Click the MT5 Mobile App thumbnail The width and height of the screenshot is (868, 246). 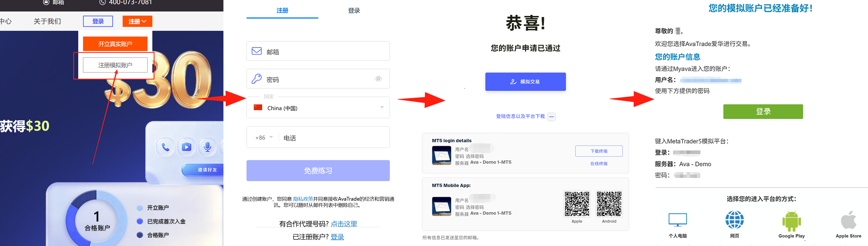441,206
